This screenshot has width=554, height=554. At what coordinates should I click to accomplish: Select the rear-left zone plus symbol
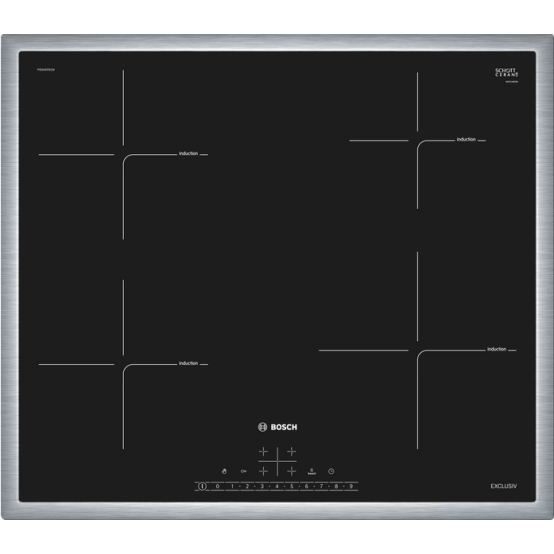[263, 451]
